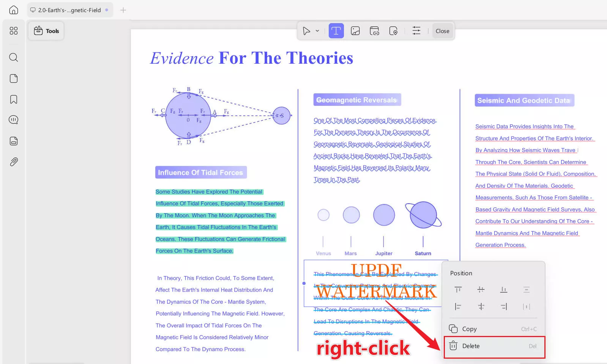The image size is (607, 364).
Task: Expand the selection tool dropdown arrow
Action: tap(317, 31)
